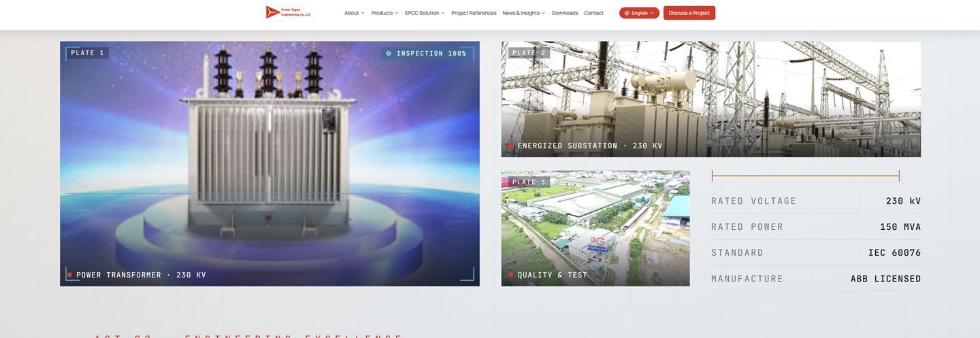This screenshot has width=980, height=338.
Task: Click the POWER TRANSFORMER · 230 KV caption
Action: pos(141,275)
